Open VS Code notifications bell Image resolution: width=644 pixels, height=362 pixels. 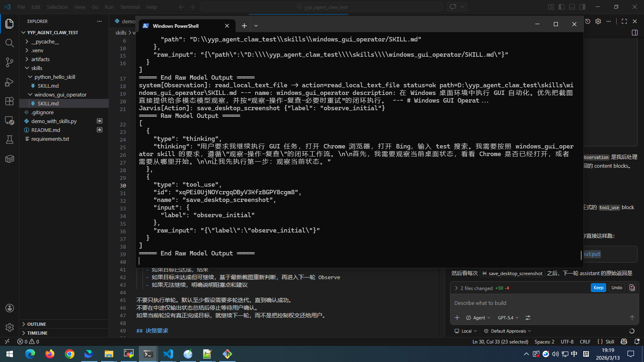pyautogui.click(x=637, y=342)
